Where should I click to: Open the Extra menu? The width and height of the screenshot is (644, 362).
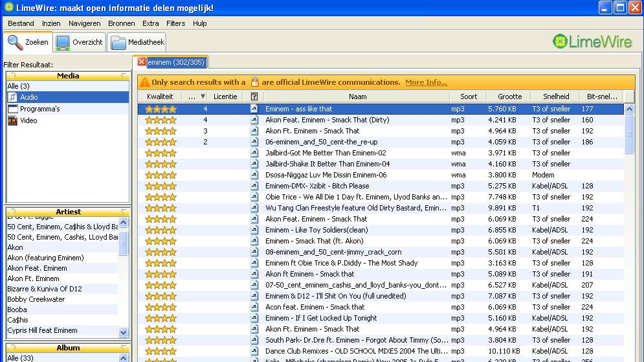(150, 23)
